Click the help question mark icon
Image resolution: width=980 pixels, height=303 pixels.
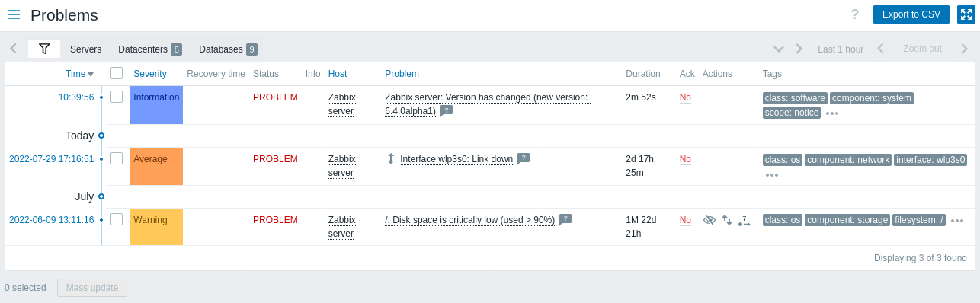click(855, 14)
